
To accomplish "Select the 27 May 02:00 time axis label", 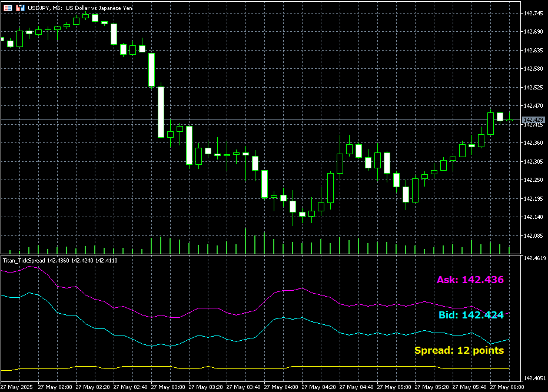I will 55,387.
